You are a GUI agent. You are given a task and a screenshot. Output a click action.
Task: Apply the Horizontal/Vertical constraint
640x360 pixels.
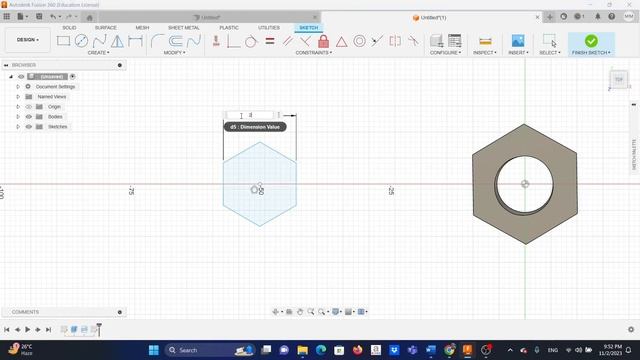(x=216, y=41)
